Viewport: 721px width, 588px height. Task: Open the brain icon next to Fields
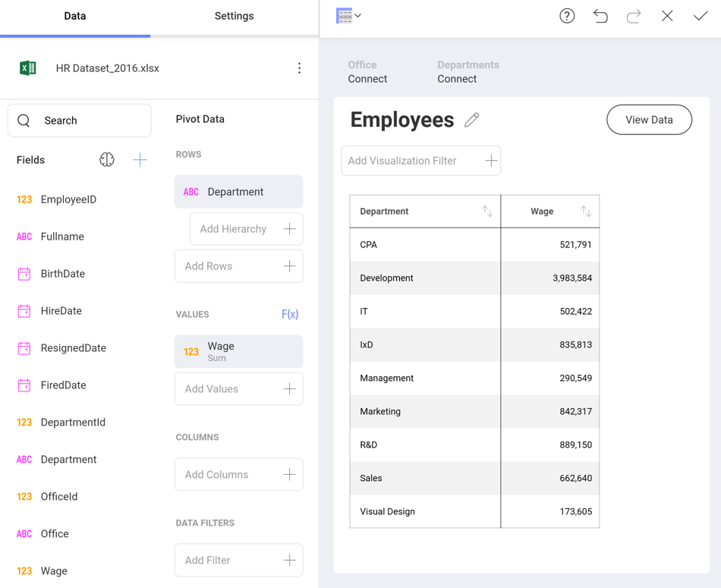[x=107, y=160]
